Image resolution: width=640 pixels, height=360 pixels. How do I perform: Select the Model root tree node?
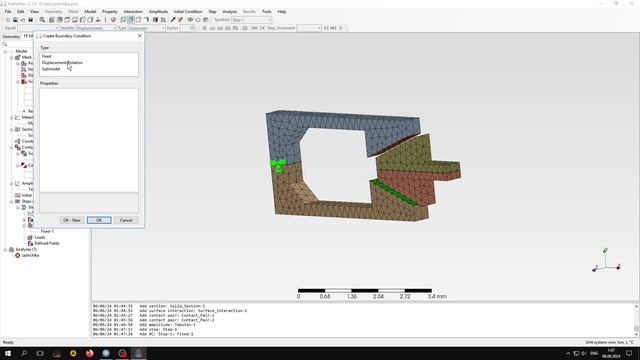[21, 51]
